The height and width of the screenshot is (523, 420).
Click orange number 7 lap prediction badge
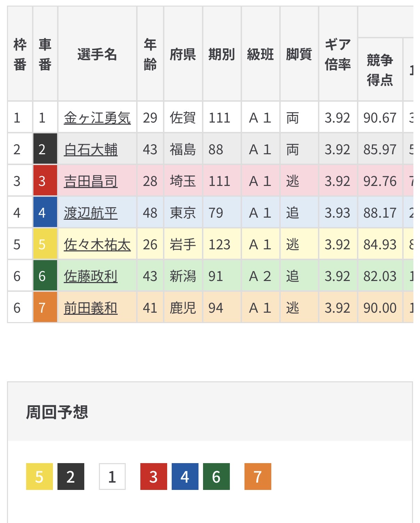pyautogui.click(x=258, y=477)
